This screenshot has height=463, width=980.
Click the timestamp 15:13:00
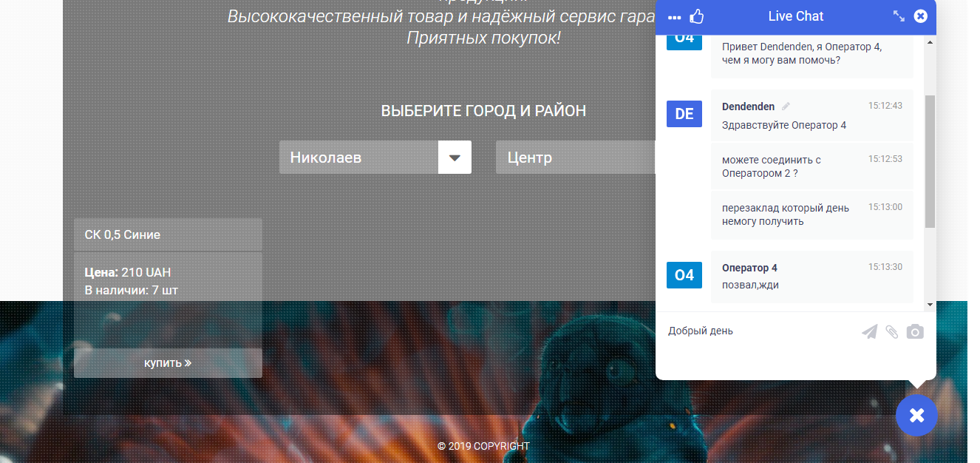[885, 207]
